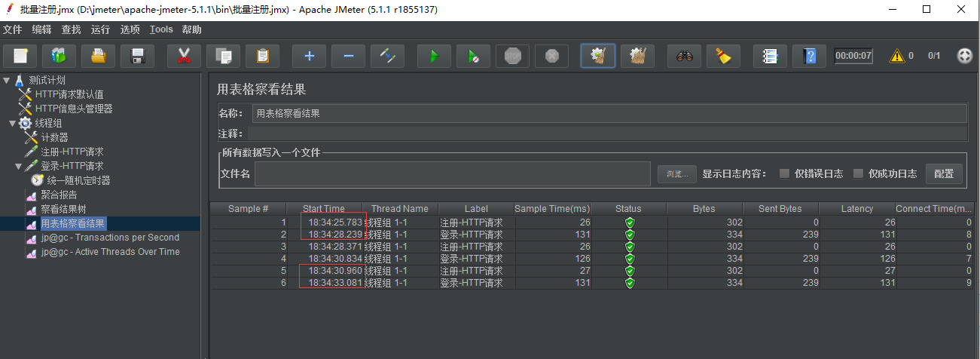Open Search with the binoculars icon
Screen dimensions: 980x359
pyautogui.click(x=684, y=56)
